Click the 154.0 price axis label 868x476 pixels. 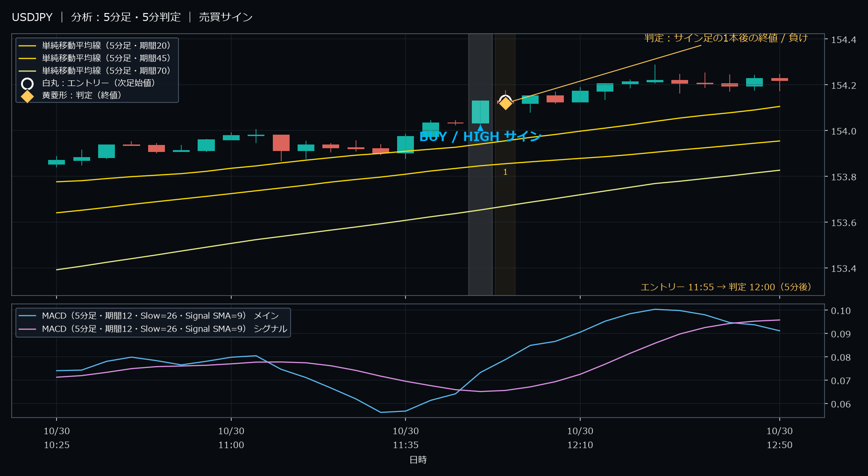point(843,131)
